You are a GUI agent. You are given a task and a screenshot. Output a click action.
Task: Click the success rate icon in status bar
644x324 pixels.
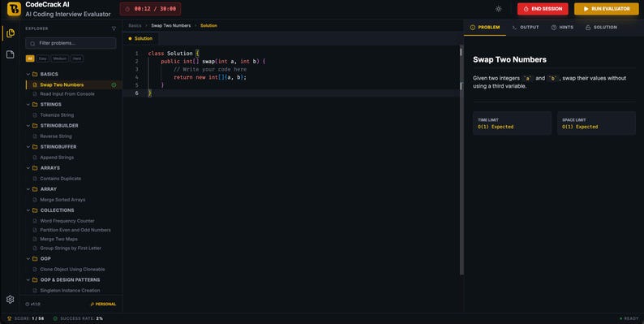55,318
